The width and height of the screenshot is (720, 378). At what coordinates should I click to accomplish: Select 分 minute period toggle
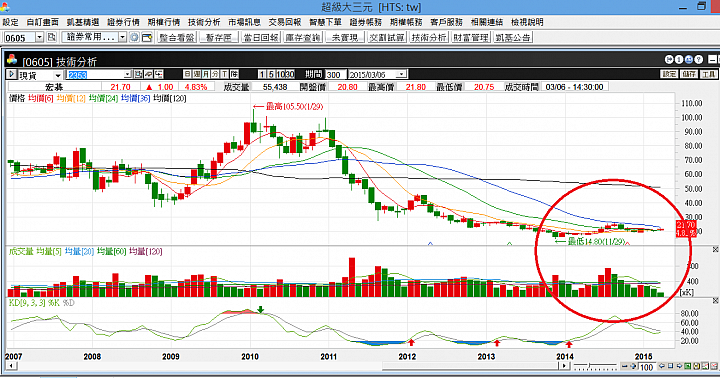pyautogui.click(x=215, y=74)
